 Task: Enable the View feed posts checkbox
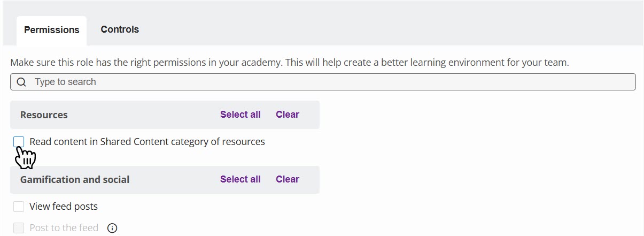pyautogui.click(x=19, y=207)
